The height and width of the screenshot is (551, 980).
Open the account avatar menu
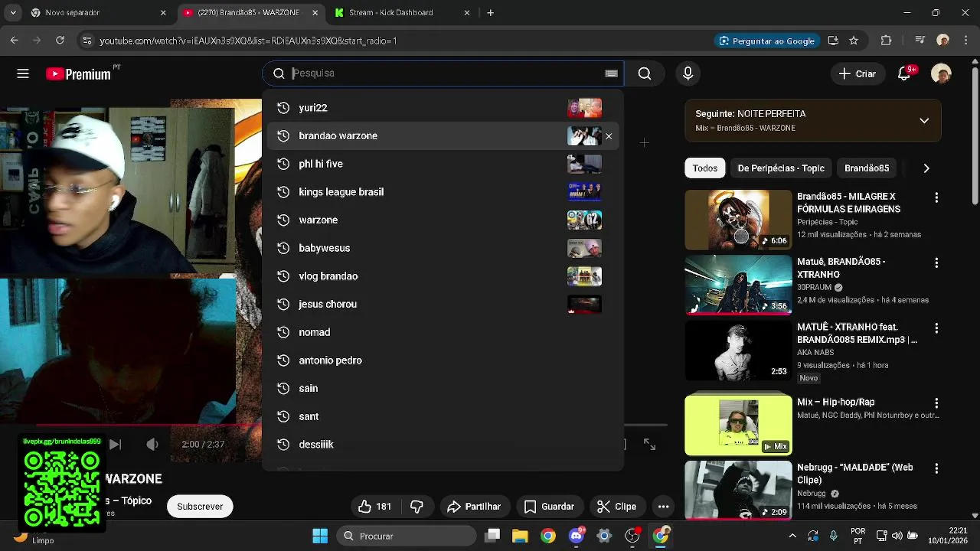941,73
